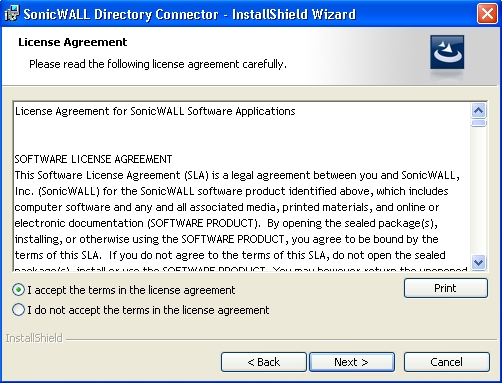Viewport: 502px width, 383px height.
Task: Click the license scrollbar thumb
Action: pos(479,123)
